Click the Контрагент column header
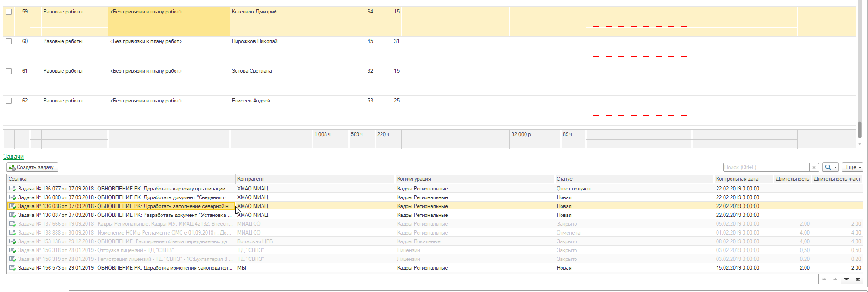The image size is (868, 292). coord(250,179)
